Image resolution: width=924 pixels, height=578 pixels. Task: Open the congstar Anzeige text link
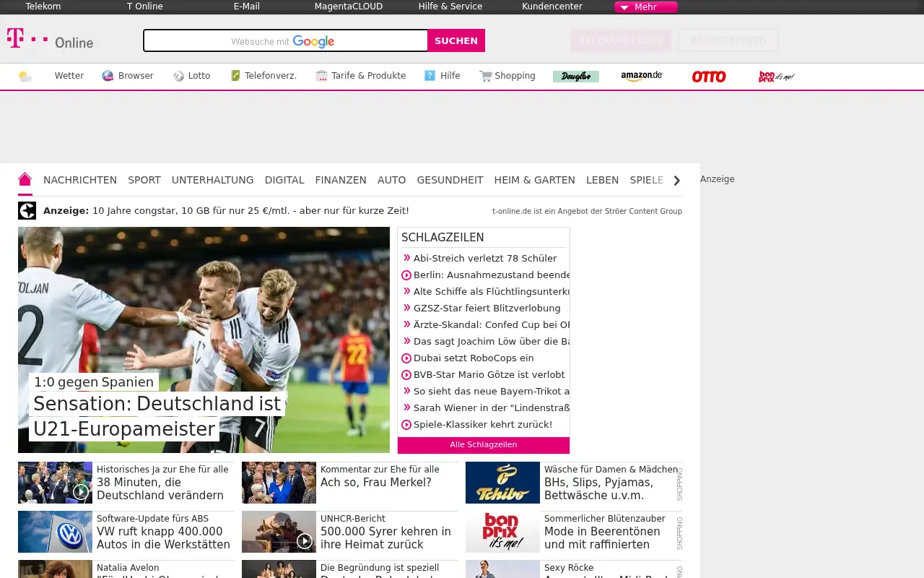click(x=250, y=211)
